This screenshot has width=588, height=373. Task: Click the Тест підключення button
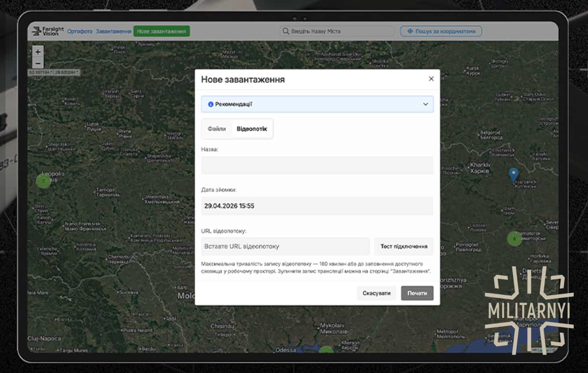click(x=404, y=246)
